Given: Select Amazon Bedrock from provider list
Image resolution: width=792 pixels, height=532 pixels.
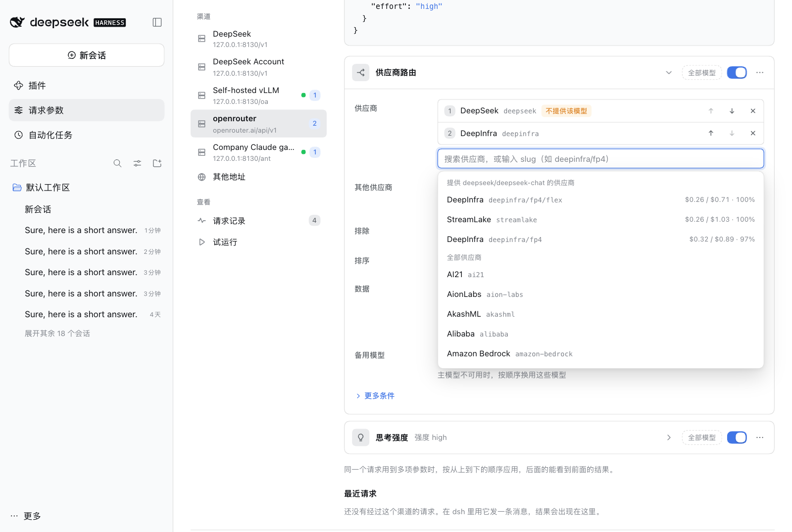Looking at the screenshot, I should [601, 354].
